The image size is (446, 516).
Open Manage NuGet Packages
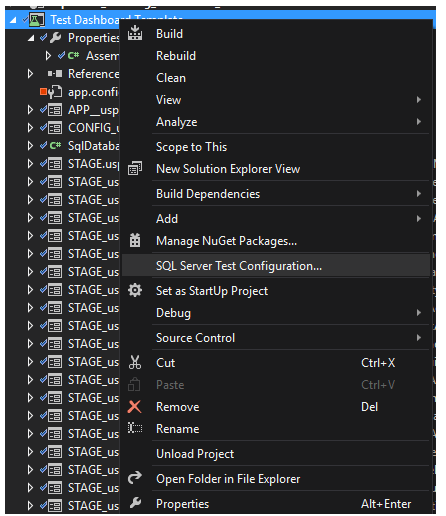coord(276,241)
